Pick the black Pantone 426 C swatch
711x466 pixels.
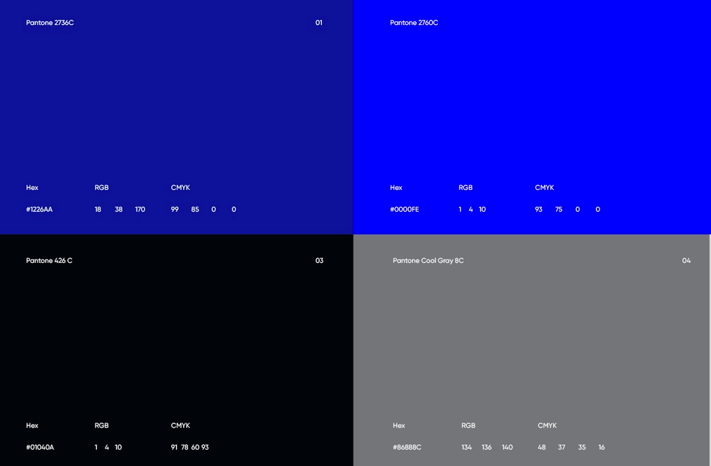coord(176,340)
